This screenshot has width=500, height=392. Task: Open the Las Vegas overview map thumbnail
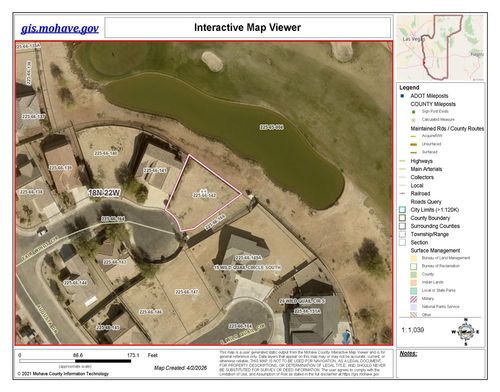(440, 47)
